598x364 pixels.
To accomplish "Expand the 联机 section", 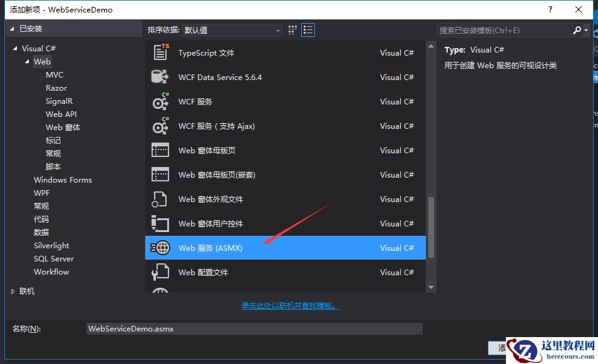I will click(x=13, y=291).
